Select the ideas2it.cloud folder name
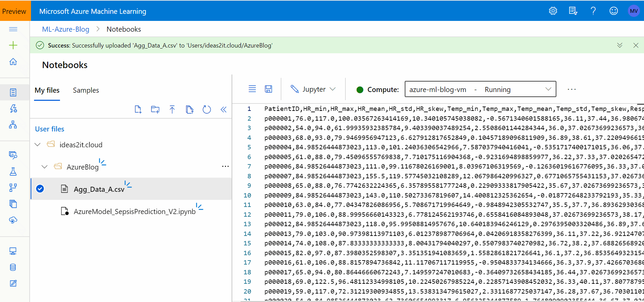The height and width of the screenshot is (302, 644). (x=81, y=145)
